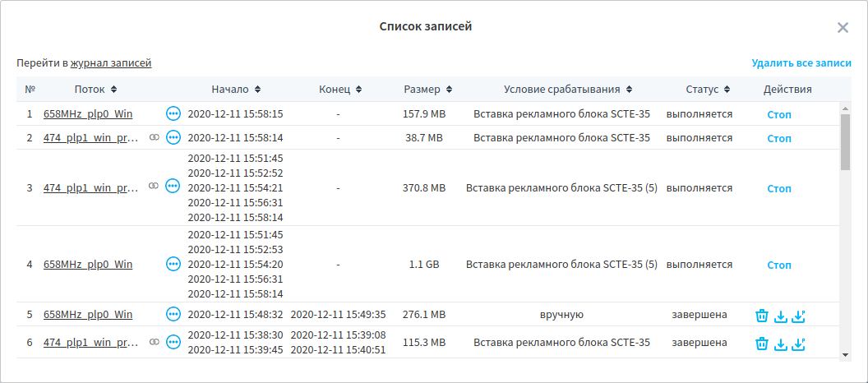Delete completed recording number 5

(x=762, y=316)
